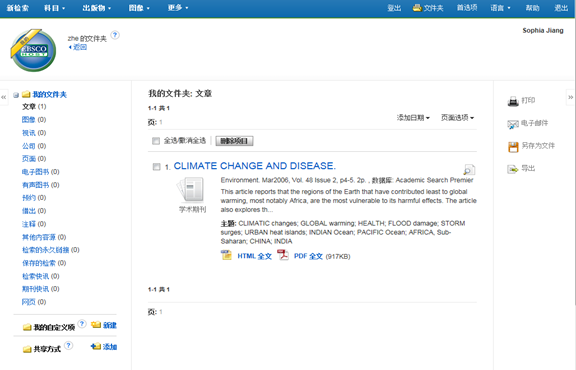Screen dimensions: 576x370
Task: Click the 添加 add folder icon
Action: pyautogui.click(x=96, y=346)
